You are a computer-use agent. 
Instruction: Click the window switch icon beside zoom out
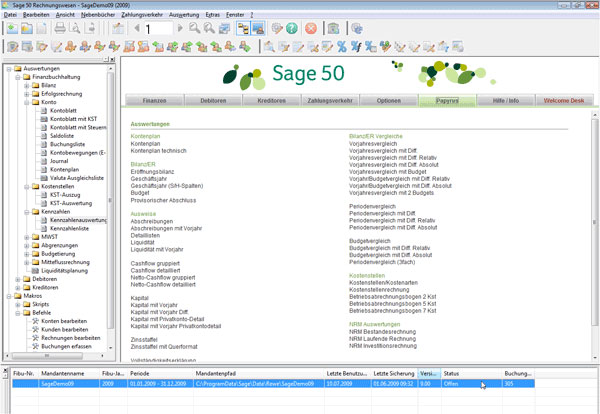pyautogui.click(x=224, y=28)
